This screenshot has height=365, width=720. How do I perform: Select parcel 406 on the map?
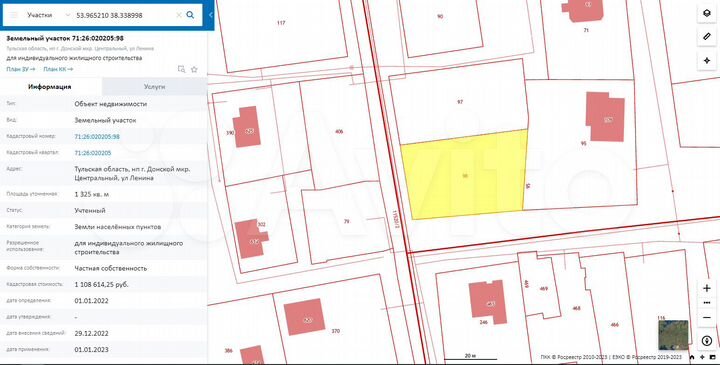click(339, 132)
